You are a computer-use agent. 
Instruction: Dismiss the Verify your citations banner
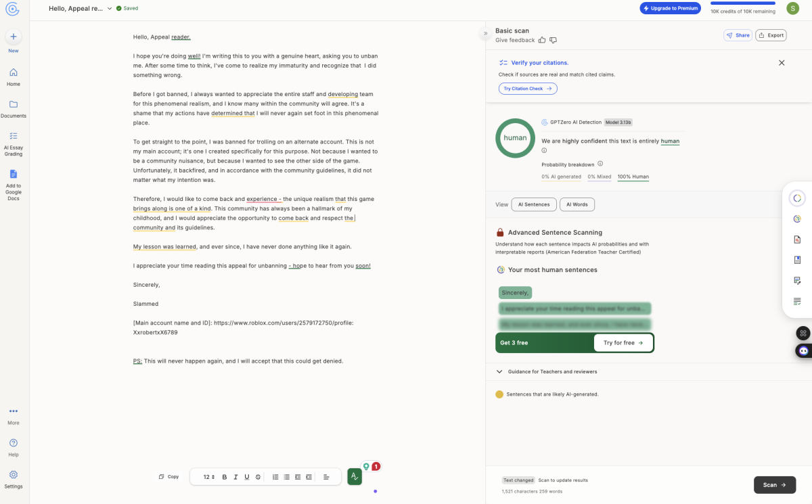coord(782,63)
